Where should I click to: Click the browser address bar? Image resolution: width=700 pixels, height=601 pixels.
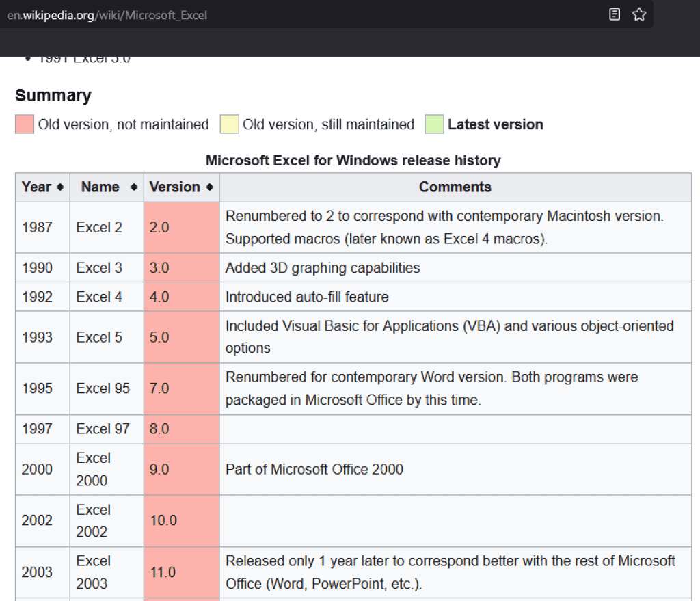tap(273, 14)
